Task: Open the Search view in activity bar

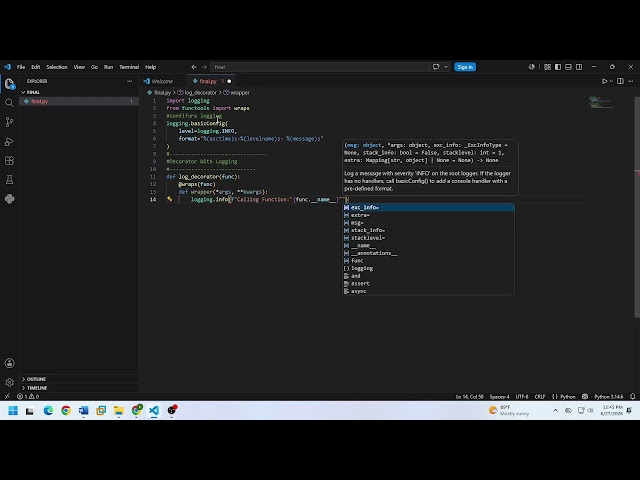Action: click(x=9, y=102)
